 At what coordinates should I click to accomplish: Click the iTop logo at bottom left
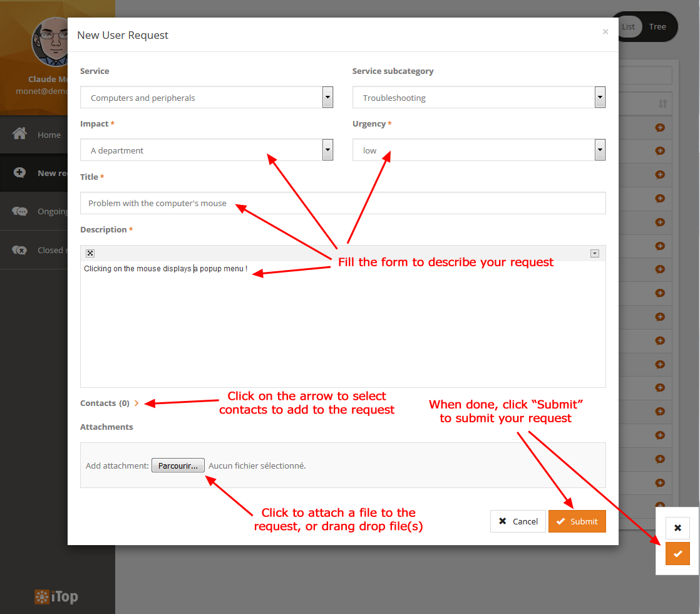pos(55,596)
